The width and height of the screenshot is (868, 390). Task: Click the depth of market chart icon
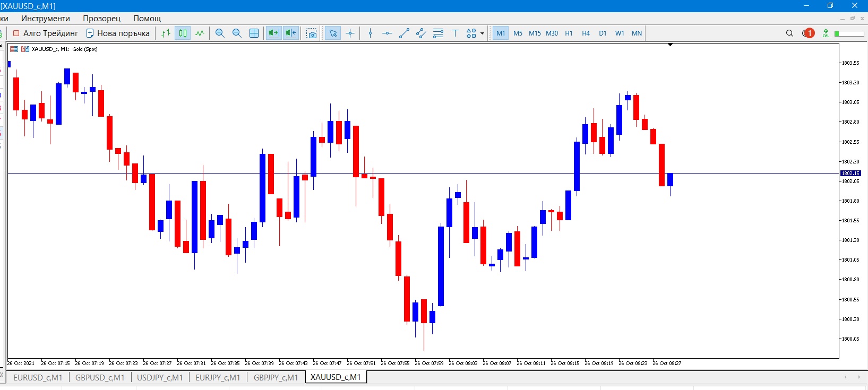click(25, 49)
